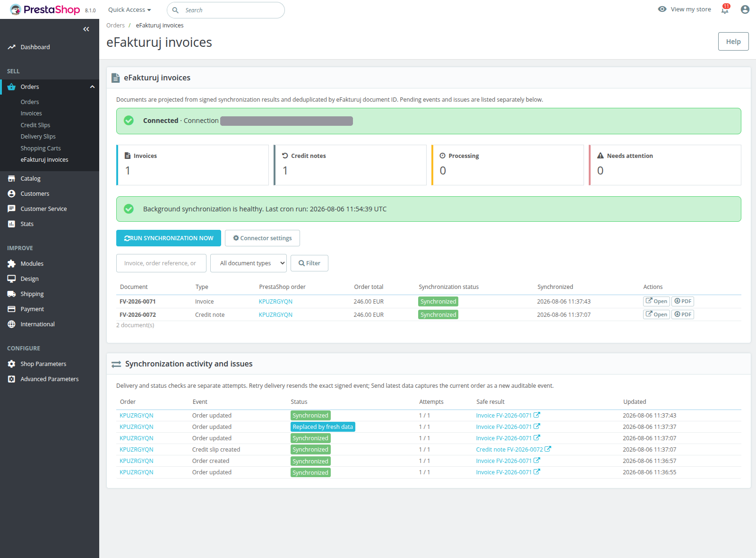Download PDF for FV-2026-0072
Screen dimensions: 756x558
(683, 314)
